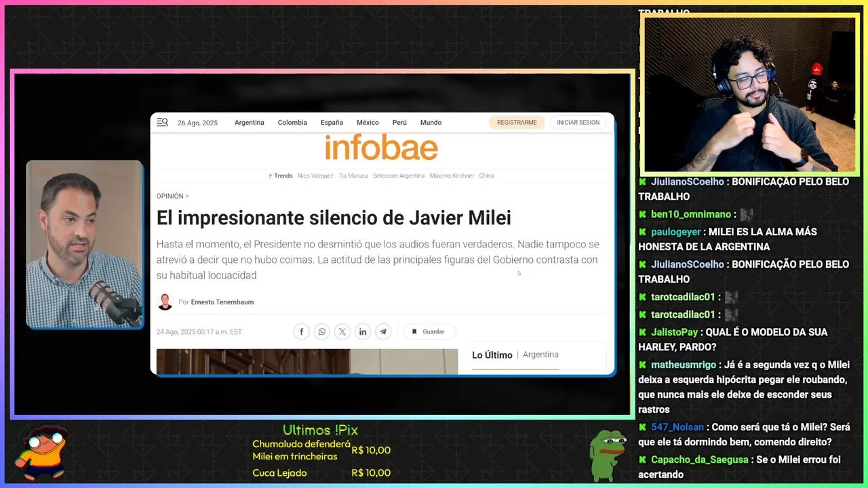Click the Trends lightning label
Image resolution: width=868 pixels, height=488 pixels.
coord(280,176)
